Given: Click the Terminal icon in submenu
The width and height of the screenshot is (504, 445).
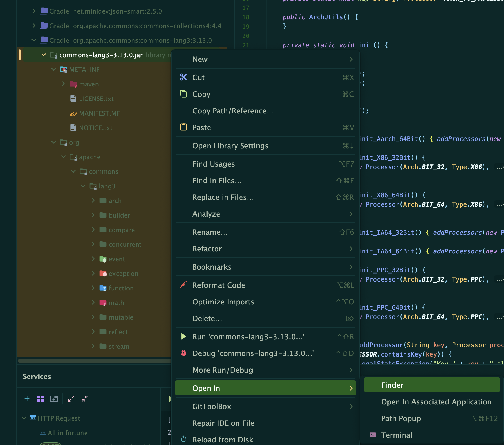Looking at the screenshot, I should click(x=373, y=435).
